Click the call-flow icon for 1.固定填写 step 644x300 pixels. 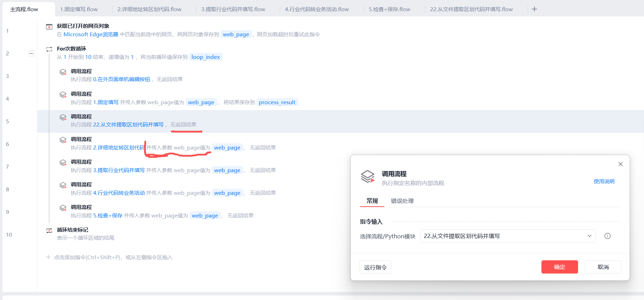[x=63, y=94]
